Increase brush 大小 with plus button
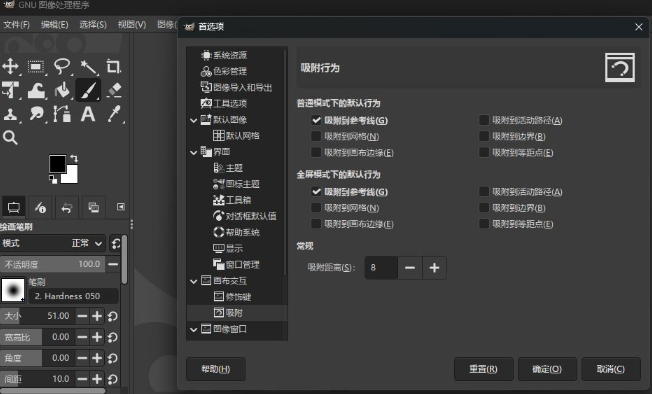The width and height of the screenshot is (652, 394). (x=97, y=316)
